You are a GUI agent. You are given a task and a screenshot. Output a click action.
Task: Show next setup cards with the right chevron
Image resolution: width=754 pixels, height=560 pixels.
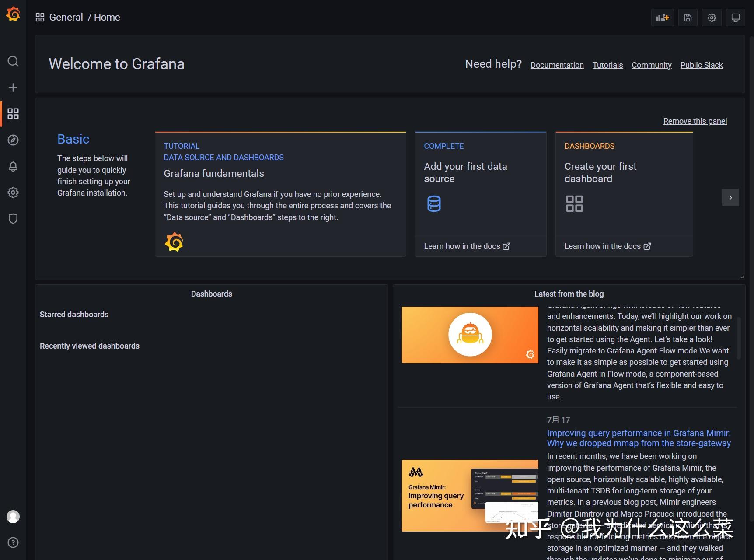(730, 197)
